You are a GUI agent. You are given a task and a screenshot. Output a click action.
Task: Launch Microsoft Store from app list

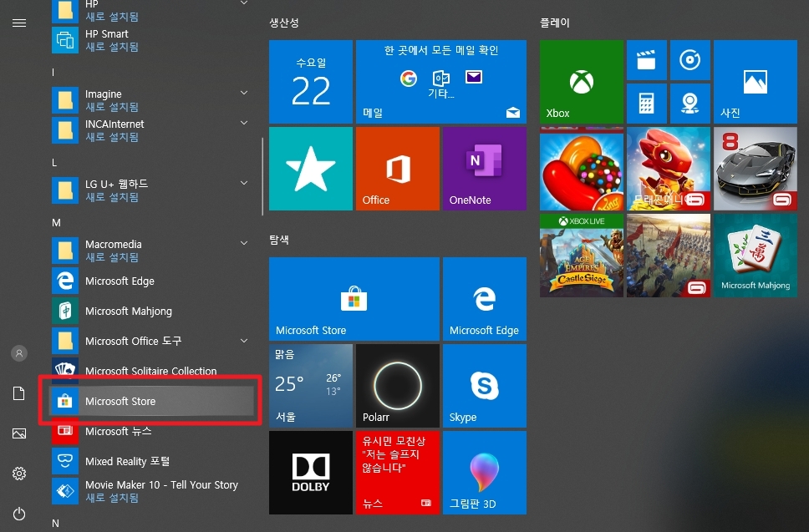point(151,401)
